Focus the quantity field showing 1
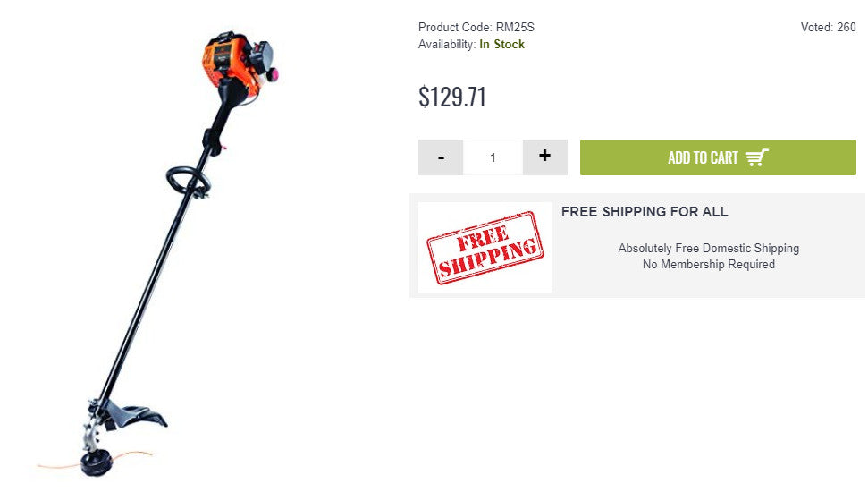 [x=493, y=157]
